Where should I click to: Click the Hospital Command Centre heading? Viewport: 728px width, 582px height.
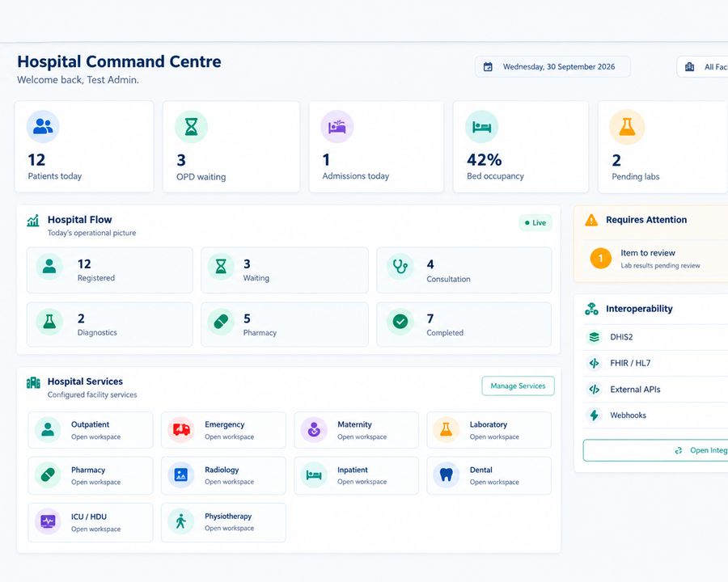pyautogui.click(x=120, y=61)
